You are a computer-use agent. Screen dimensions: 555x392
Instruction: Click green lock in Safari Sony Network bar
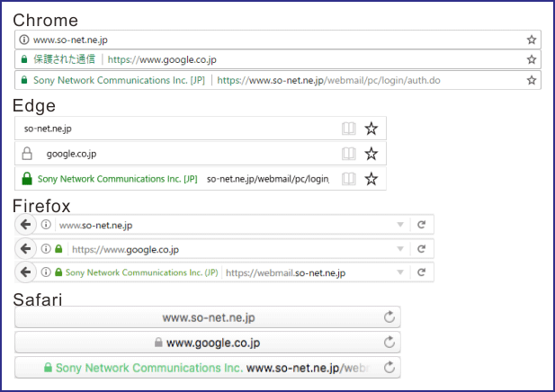49,367
